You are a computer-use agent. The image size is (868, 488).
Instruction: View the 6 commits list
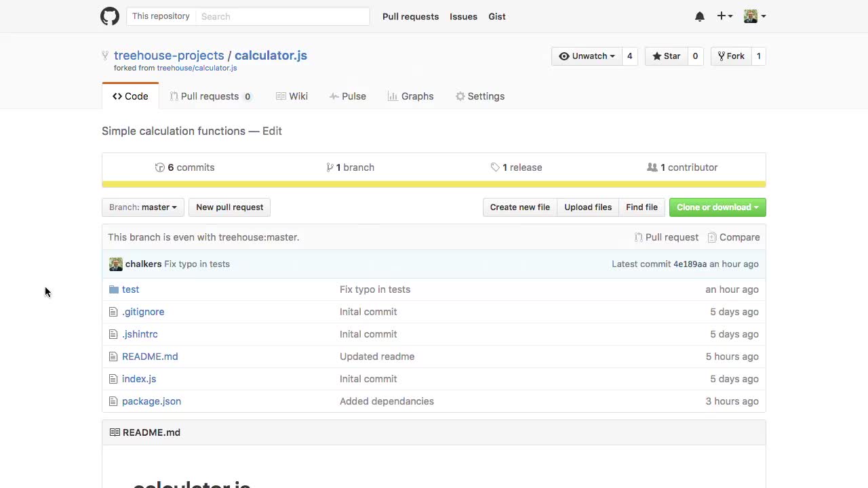tap(185, 167)
